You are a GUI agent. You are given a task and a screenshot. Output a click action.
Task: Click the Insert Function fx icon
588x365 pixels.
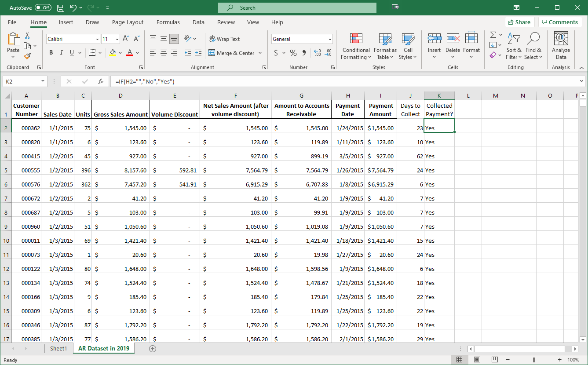[x=101, y=81]
